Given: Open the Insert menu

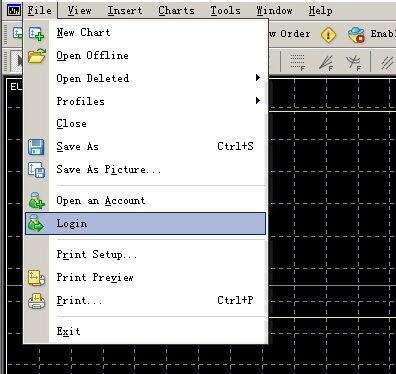Looking at the screenshot, I should click(x=125, y=11).
